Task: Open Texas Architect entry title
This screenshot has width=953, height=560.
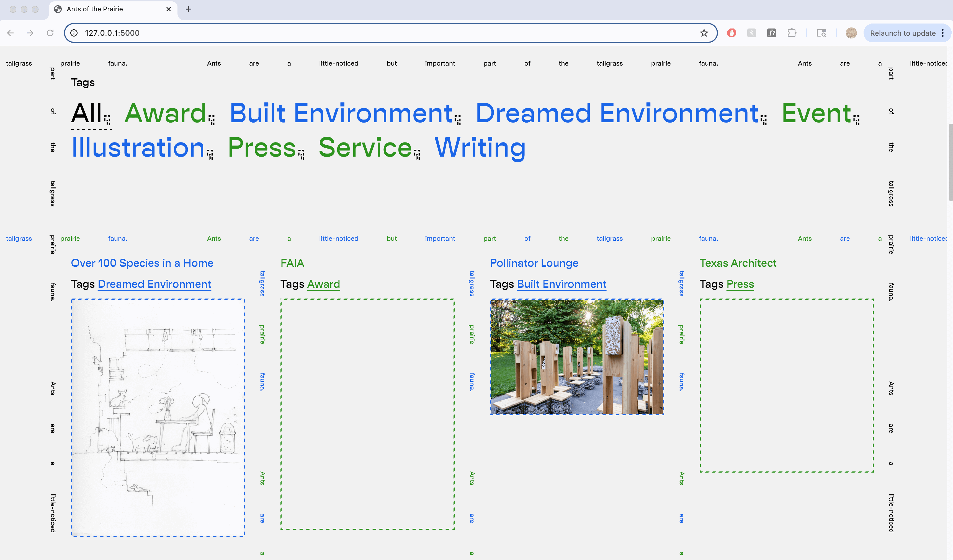Action: tap(738, 263)
